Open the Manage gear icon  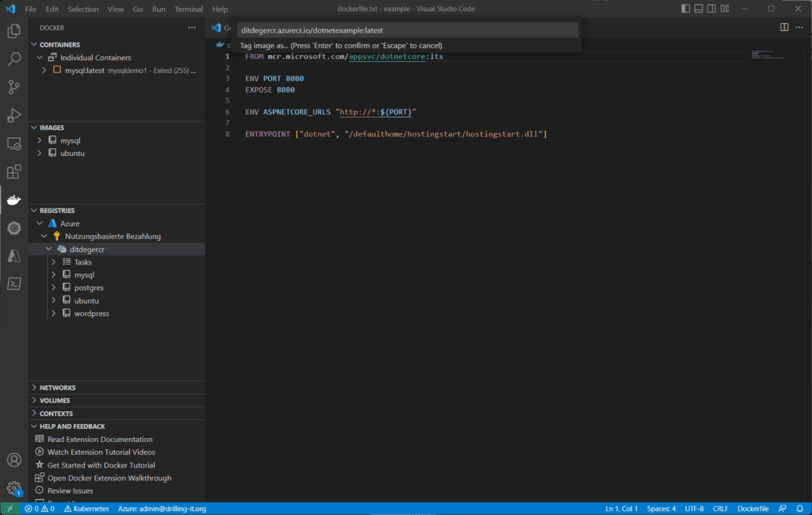[x=14, y=487]
